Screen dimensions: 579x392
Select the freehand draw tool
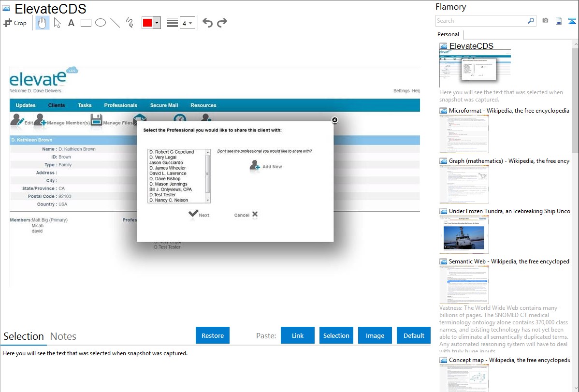point(130,23)
